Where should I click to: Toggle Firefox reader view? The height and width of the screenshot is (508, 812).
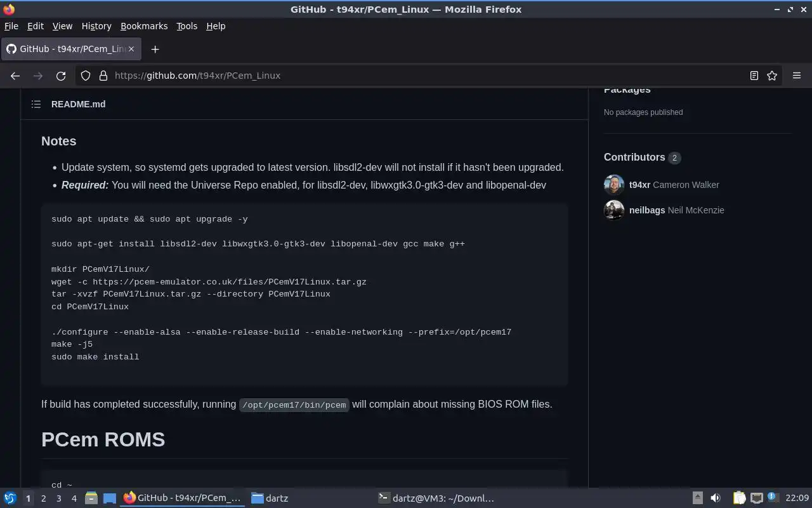tap(754, 76)
